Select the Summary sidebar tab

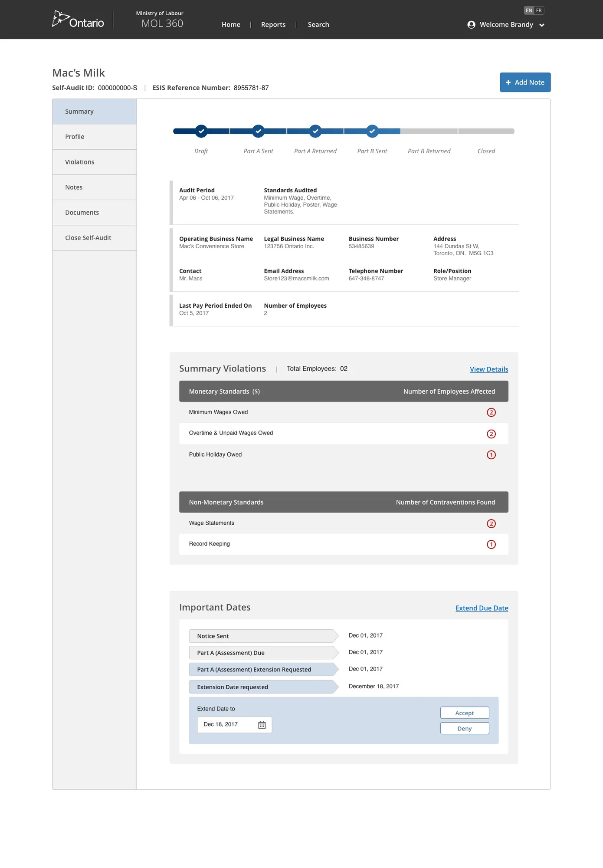pyautogui.click(x=95, y=112)
